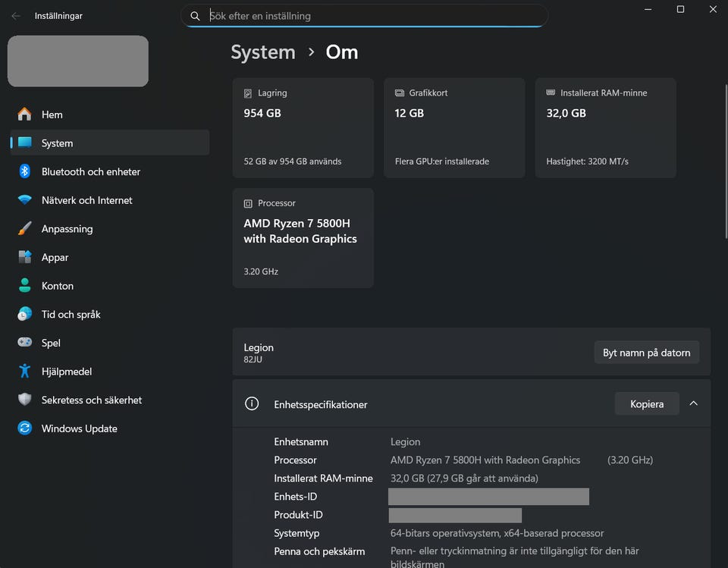Open the Installerat RAM-minne card
Screen dimensions: 728x568
pos(605,127)
